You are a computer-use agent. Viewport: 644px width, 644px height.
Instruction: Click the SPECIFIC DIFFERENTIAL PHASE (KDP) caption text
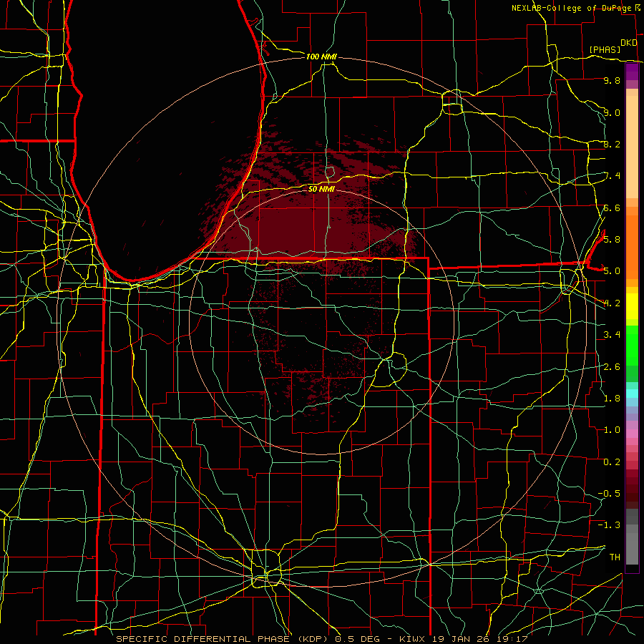(x=222, y=639)
